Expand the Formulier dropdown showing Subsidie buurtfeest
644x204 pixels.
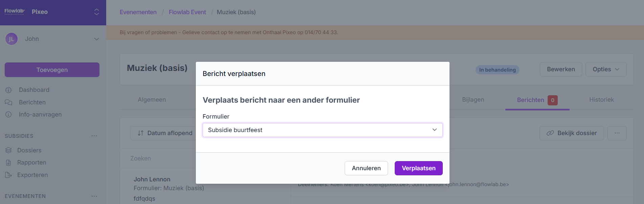[322, 130]
